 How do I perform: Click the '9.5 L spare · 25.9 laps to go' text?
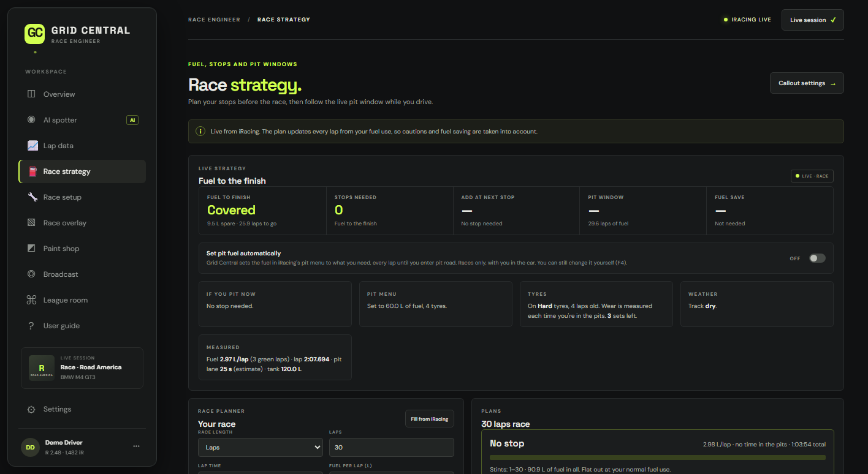[x=242, y=224]
